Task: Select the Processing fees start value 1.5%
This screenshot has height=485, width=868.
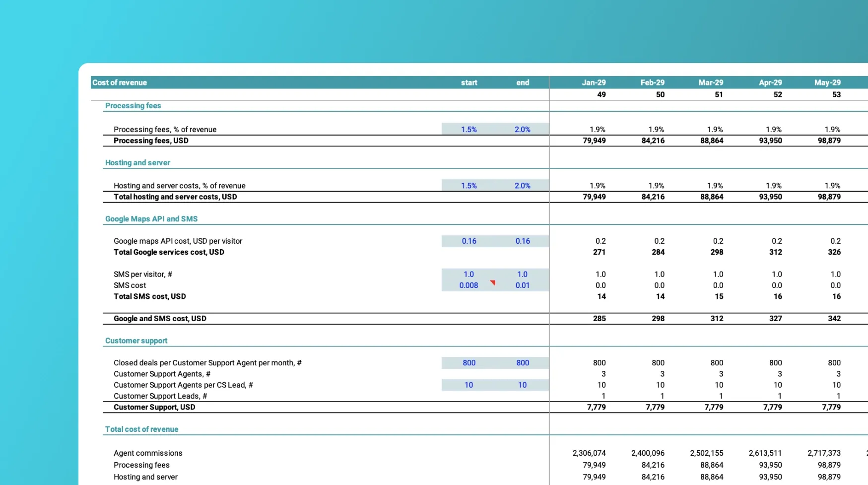Action: (x=468, y=130)
